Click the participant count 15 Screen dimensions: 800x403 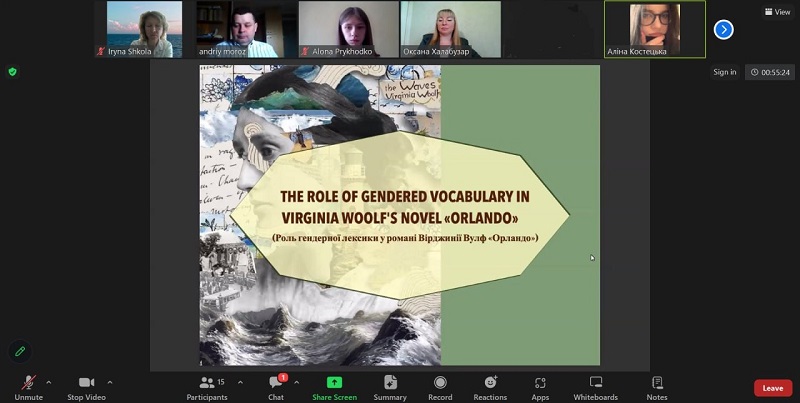click(221, 382)
